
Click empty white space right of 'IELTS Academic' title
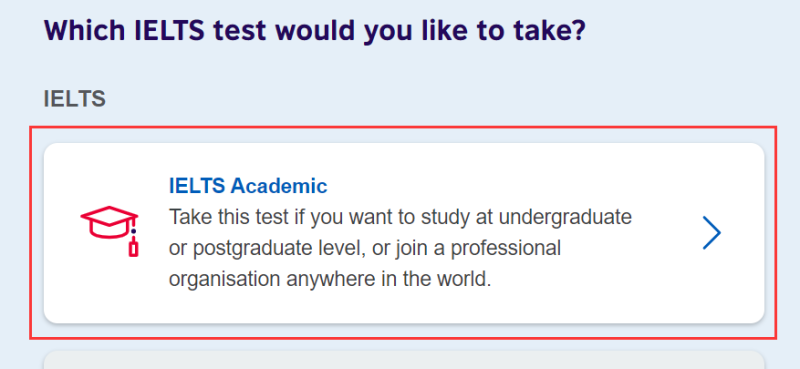click(510, 186)
